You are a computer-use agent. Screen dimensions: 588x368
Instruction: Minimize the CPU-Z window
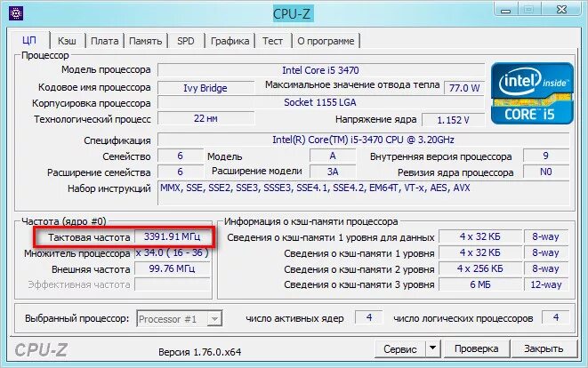pos(505,10)
